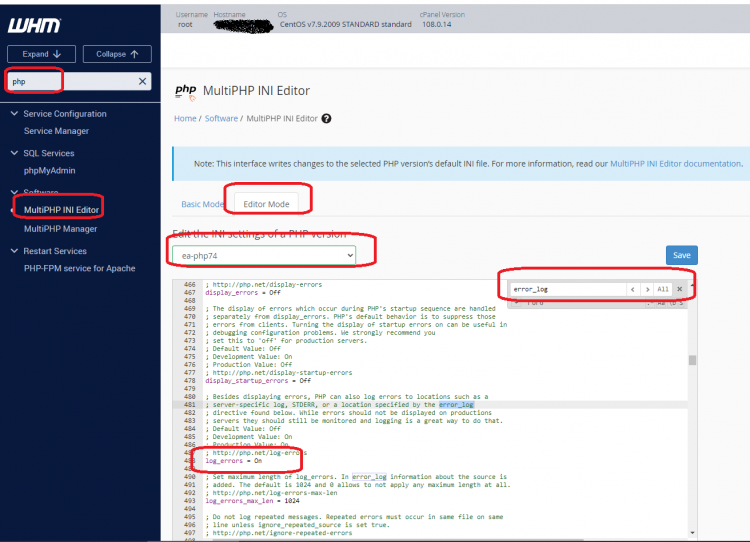Collapse the Restart Services section
The height and width of the screenshot is (542, 750).
tap(12, 251)
